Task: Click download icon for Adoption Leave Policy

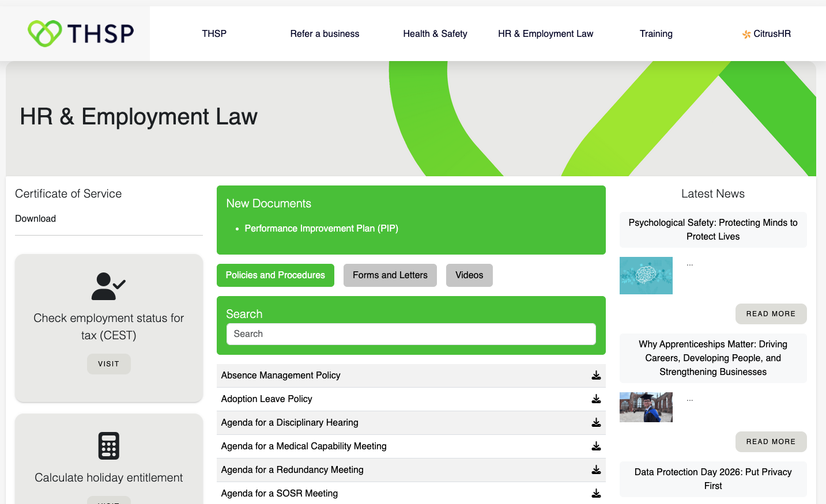Action: (596, 399)
